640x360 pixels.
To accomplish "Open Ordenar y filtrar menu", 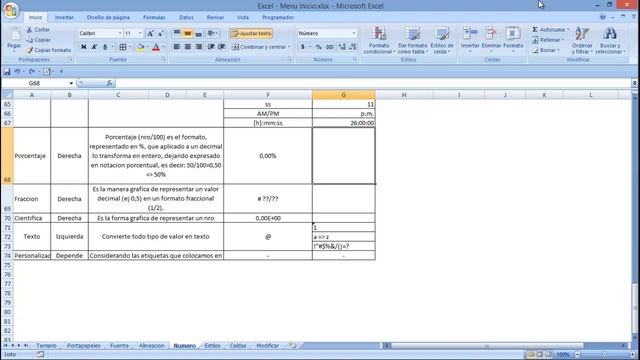I will (582, 40).
